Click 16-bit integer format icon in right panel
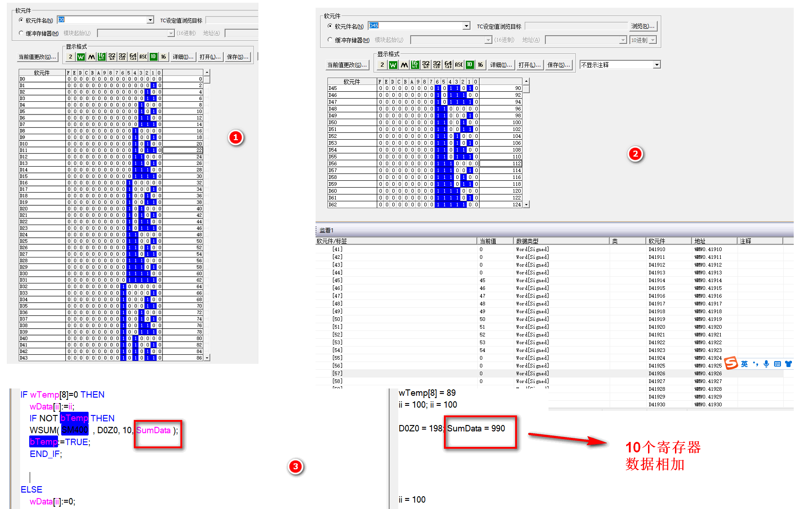The image size is (812, 509). [415, 65]
